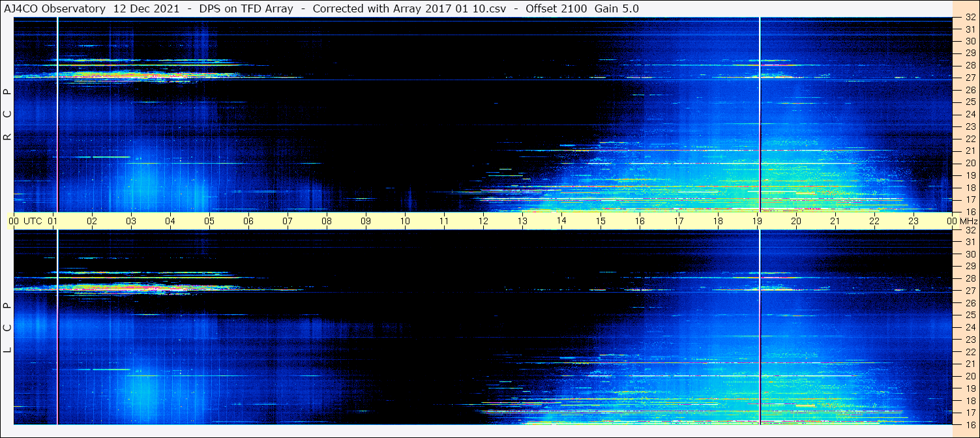The height and width of the screenshot is (438, 980).
Task: Click the 09 hour label on time axis
Action: pos(366,221)
